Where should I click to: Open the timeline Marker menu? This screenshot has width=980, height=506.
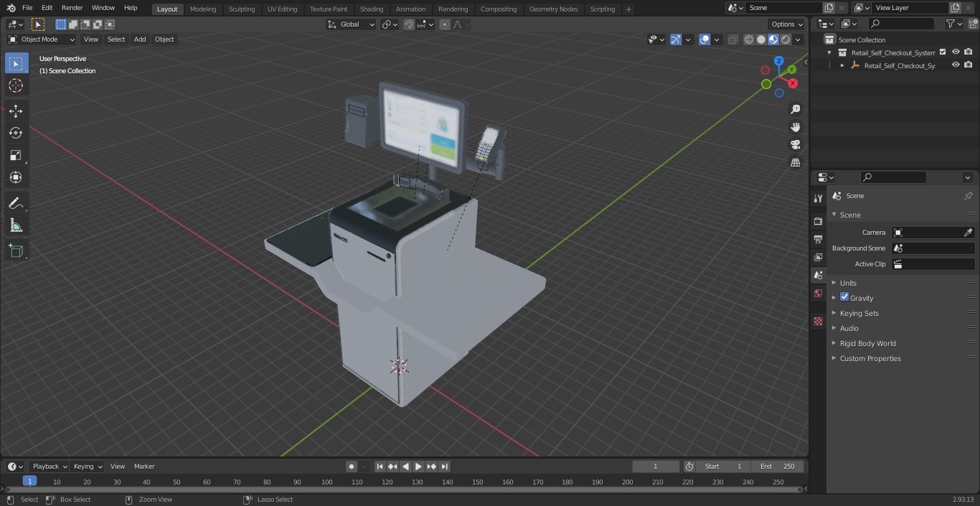click(144, 467)
